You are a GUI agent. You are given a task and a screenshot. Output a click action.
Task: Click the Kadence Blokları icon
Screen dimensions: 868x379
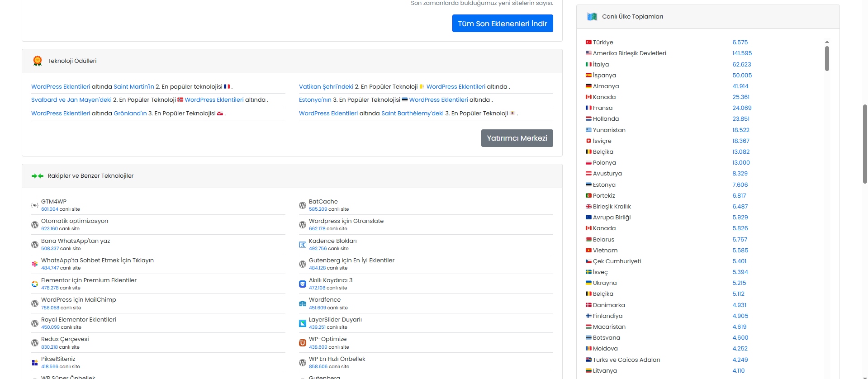pos(303,245)
